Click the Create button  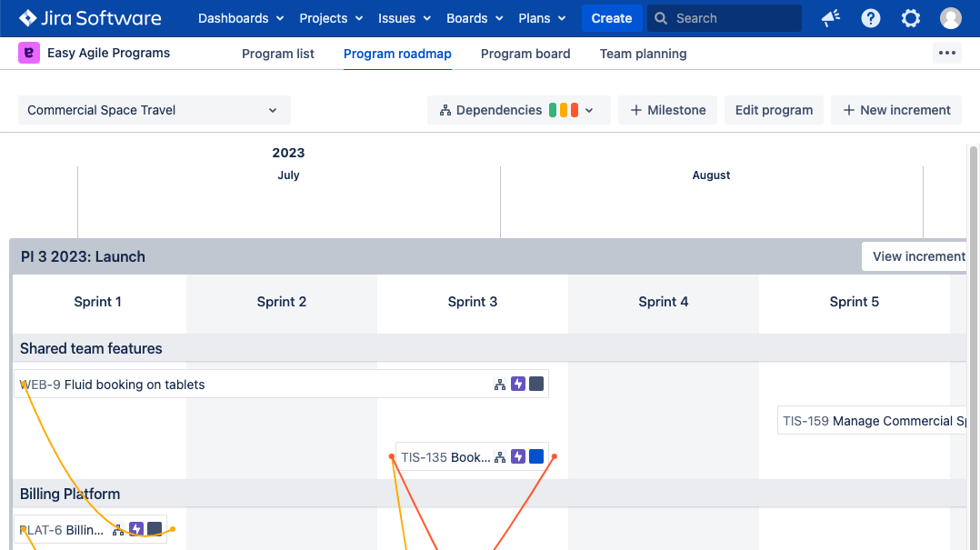coord(612,18)
